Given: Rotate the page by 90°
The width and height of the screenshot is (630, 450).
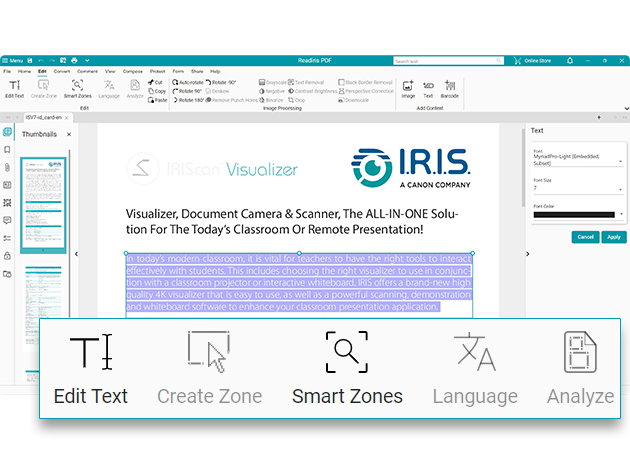Looking at the screenshot, I should pos(187,91).
